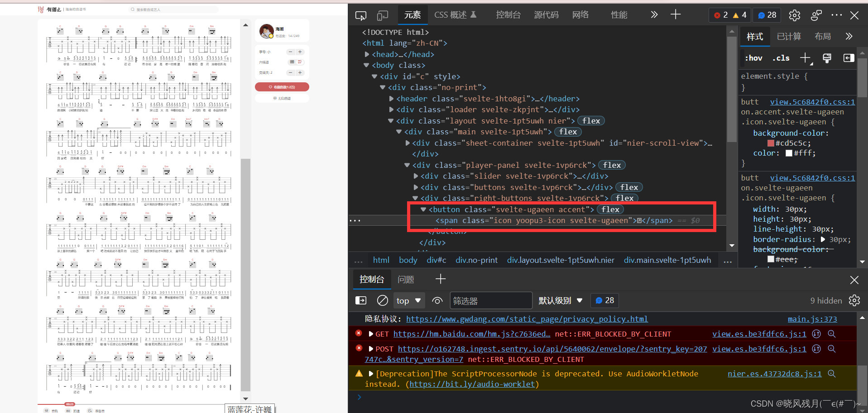
Task: Switch to the 已计算 computed styles tab
Action: [789, 37]
